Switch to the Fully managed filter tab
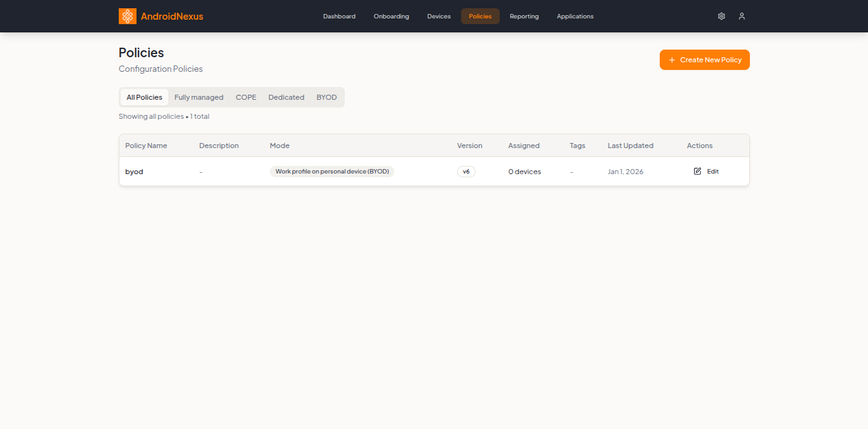 [199, 97]
